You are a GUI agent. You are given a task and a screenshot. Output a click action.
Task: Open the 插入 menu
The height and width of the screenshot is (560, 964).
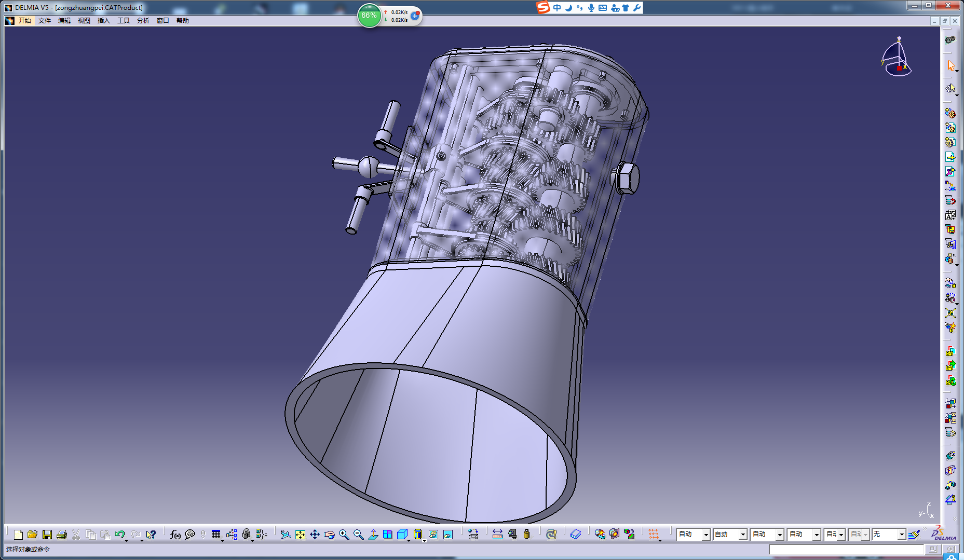coord(104,21)
